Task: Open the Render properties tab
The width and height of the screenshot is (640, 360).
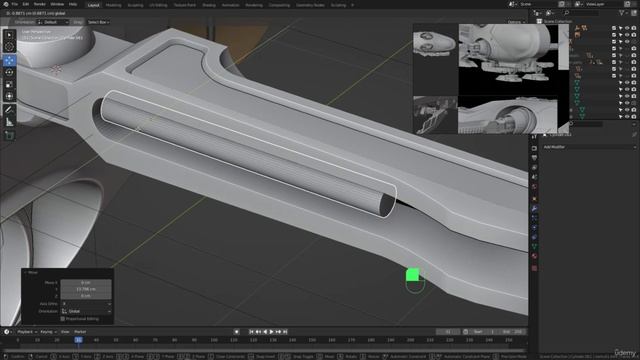Action: pos(534,148)
